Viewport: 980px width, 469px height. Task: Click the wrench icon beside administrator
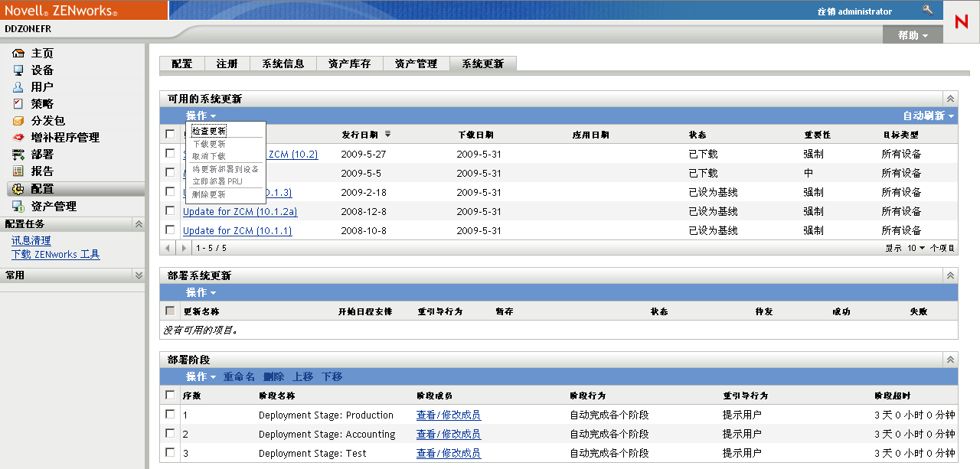928,11
